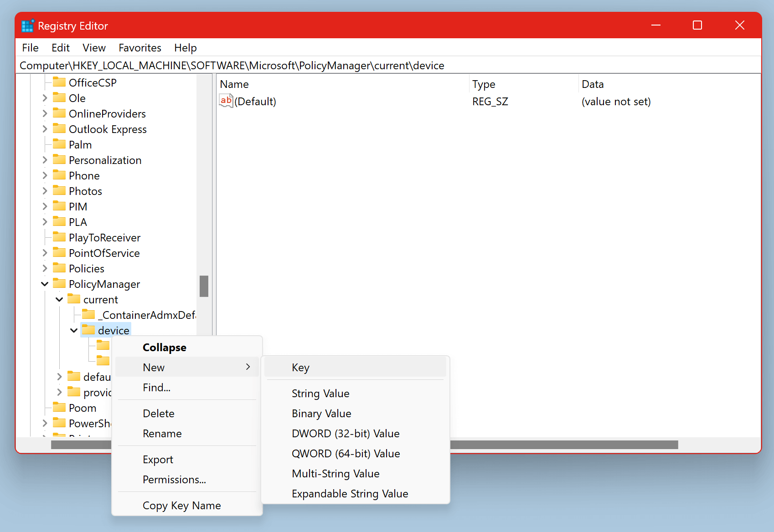Select the Poom key label
Viewport: 774px width, 532px height.
83,408
